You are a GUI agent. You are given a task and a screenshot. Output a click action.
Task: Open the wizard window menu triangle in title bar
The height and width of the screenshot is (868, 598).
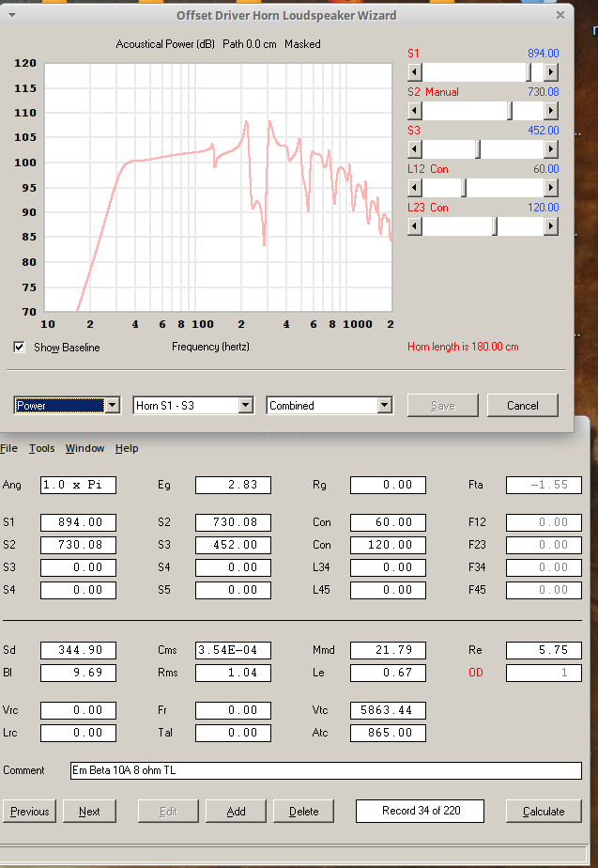pos(12,15)
